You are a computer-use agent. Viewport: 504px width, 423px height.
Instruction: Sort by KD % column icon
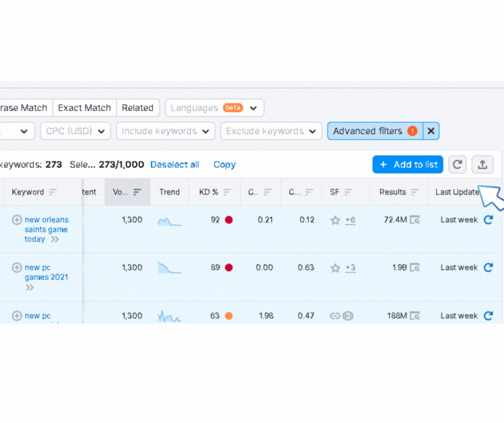pyautogui.click(x=227, y=192)
